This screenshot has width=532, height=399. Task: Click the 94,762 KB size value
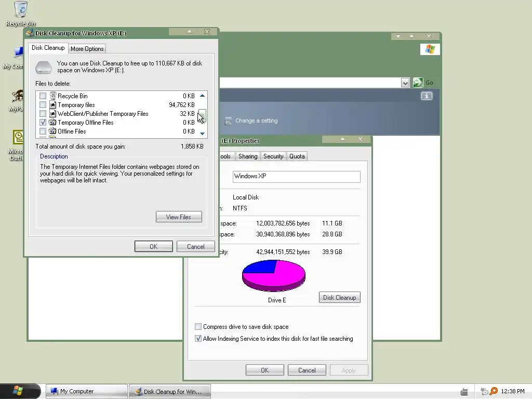point(182,105)
